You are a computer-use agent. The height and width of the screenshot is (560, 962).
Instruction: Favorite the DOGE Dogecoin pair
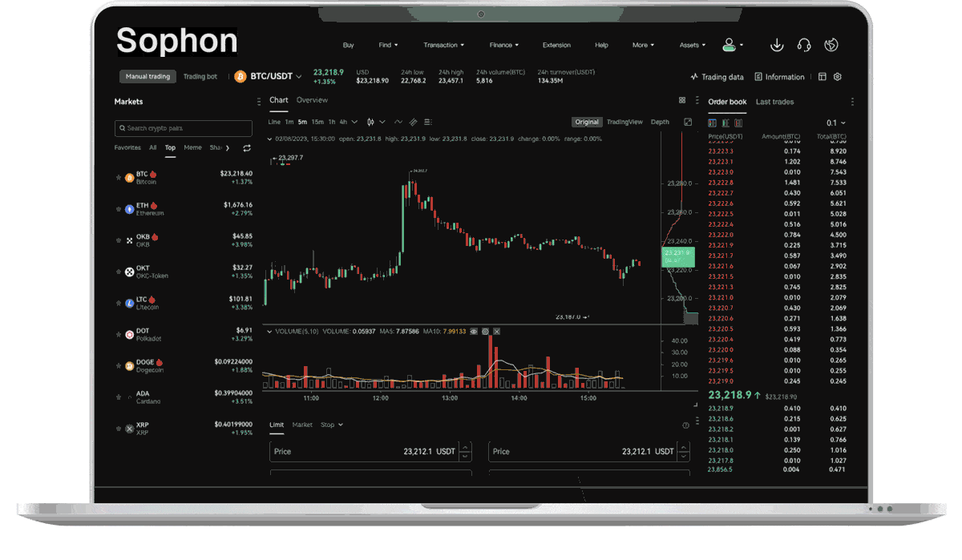click(x=119, y=365)
